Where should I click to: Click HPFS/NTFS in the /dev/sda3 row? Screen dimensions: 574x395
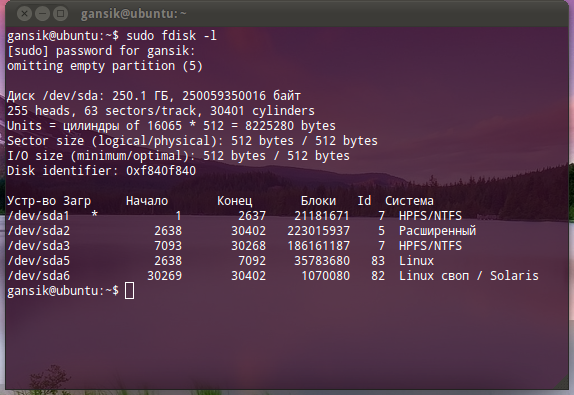[x=430, y=246]
